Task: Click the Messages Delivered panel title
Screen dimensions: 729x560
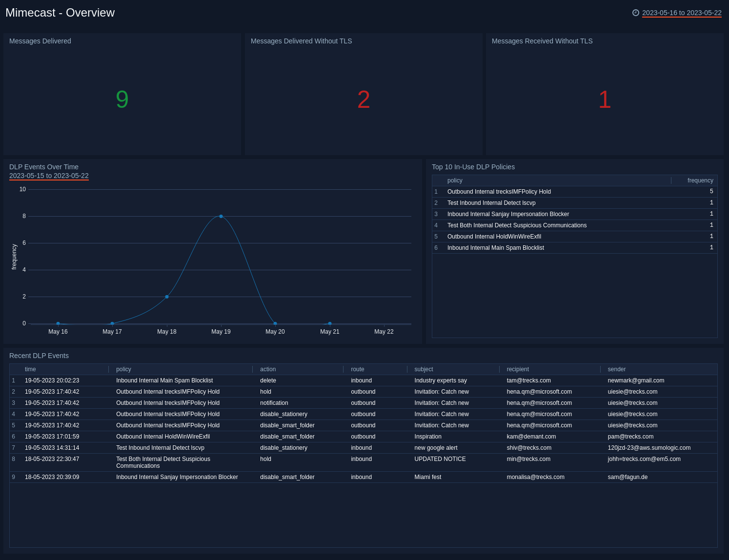Action: point(40,41)
